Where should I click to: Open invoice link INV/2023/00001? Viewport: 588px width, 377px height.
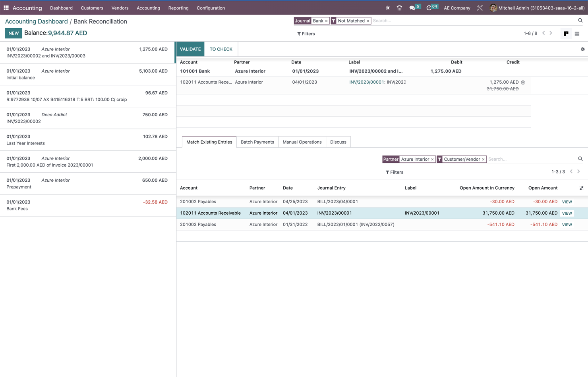[x=366, y=82]
